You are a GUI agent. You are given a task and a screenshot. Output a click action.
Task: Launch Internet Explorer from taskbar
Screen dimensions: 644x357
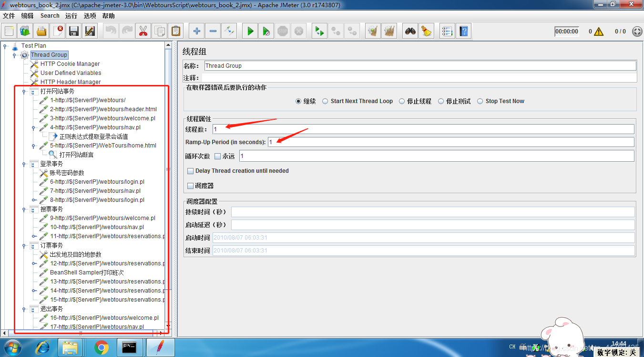coord(42,348)
